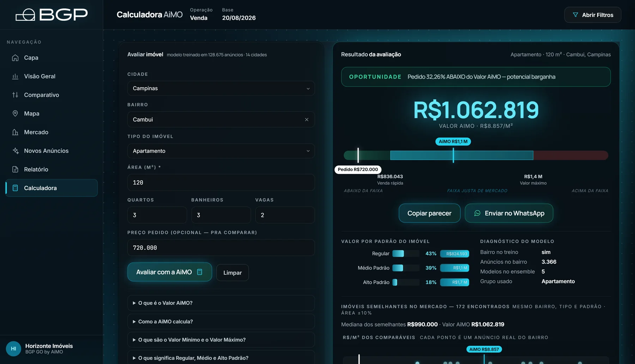Click the Quartos input field
Image resolution: width=635 pixels, height=364 pixels.
[x=157, y=215]
